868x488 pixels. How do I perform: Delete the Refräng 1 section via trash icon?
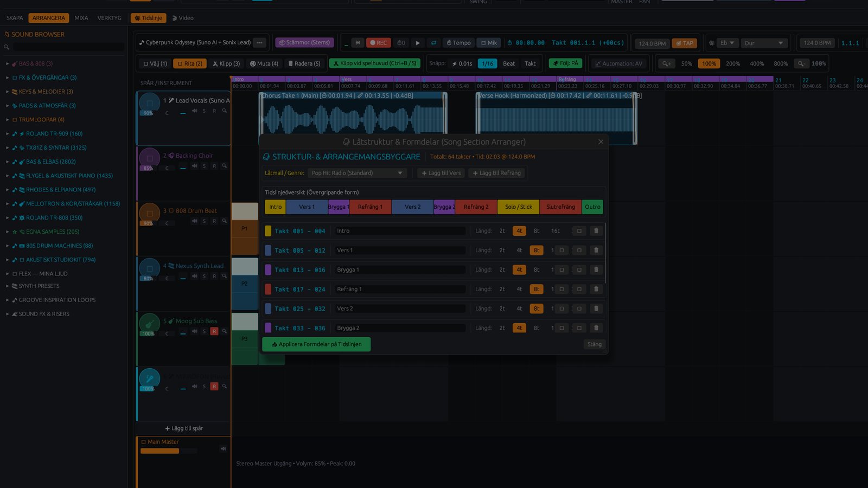click(596, 290)
